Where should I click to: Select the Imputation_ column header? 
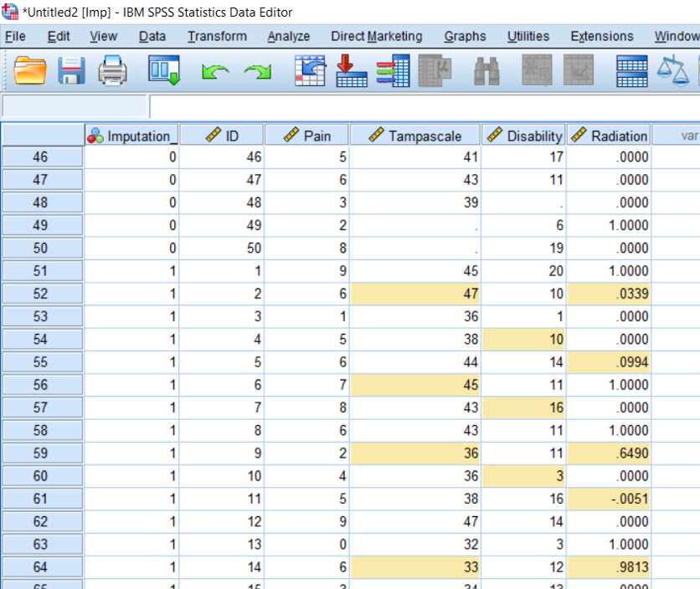[x=131, y=136]
